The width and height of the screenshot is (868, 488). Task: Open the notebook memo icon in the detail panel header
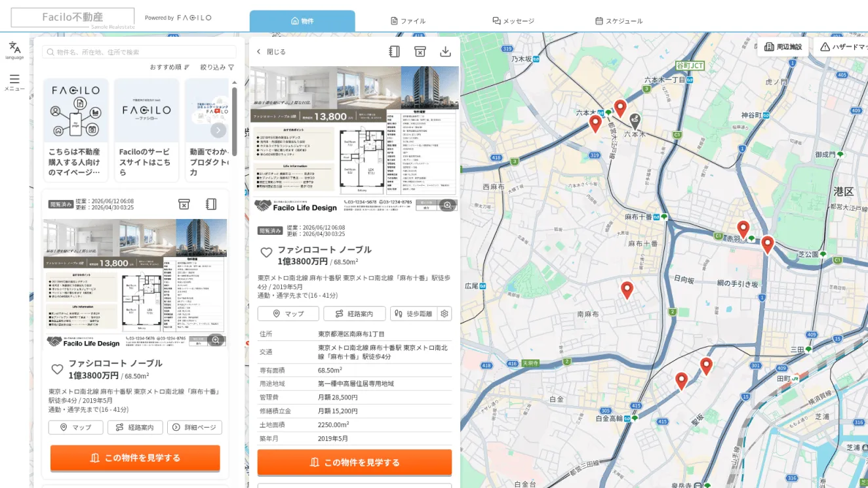(394, 51)
